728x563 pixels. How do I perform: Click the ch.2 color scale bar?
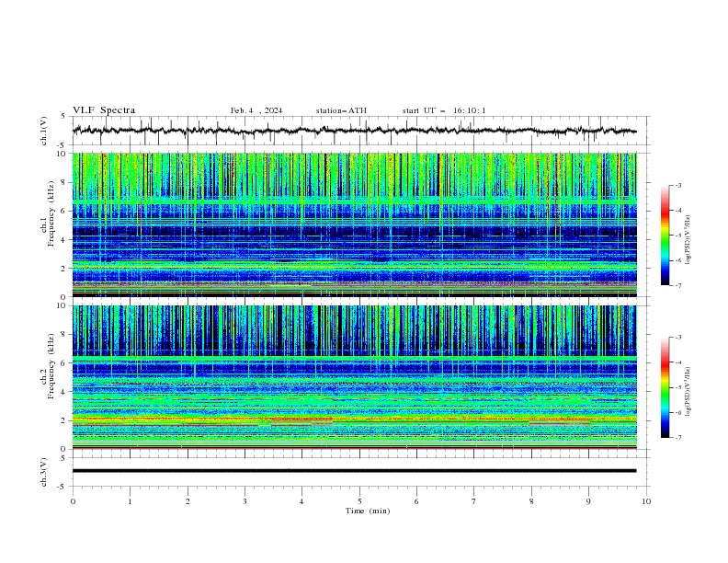[665, 387]
